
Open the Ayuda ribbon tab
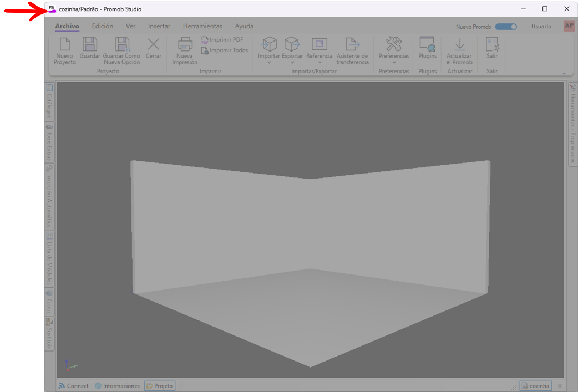point(244,26)
